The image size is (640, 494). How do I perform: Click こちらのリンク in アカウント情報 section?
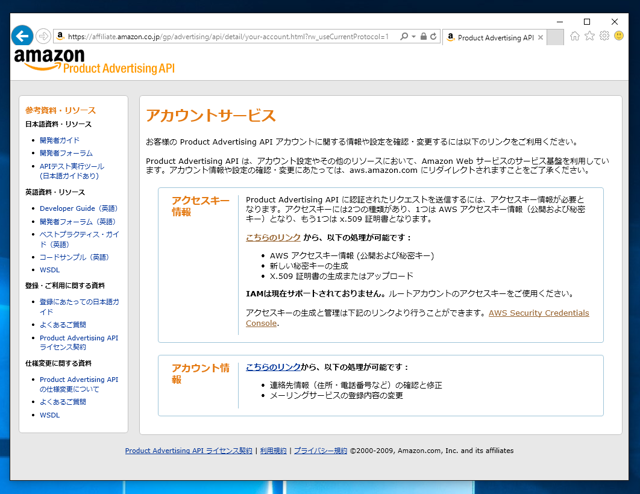(x=273, y=367)
